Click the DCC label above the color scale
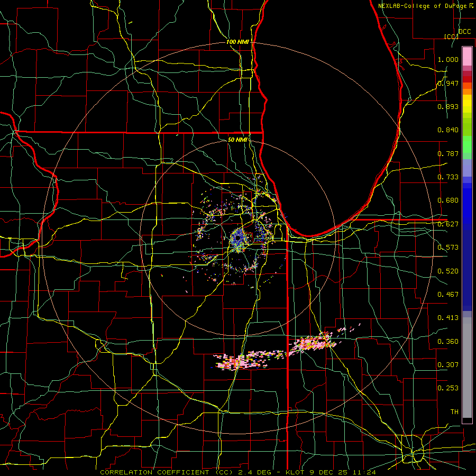This screenshot has height=476, width=476. click(x=464, y=32)
